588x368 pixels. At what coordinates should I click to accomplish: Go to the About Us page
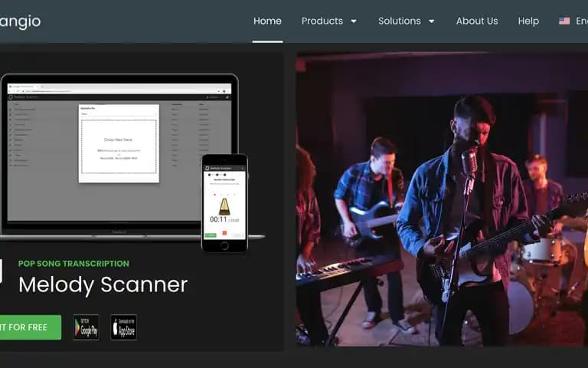pyautogui.click(x=477, y=21)
